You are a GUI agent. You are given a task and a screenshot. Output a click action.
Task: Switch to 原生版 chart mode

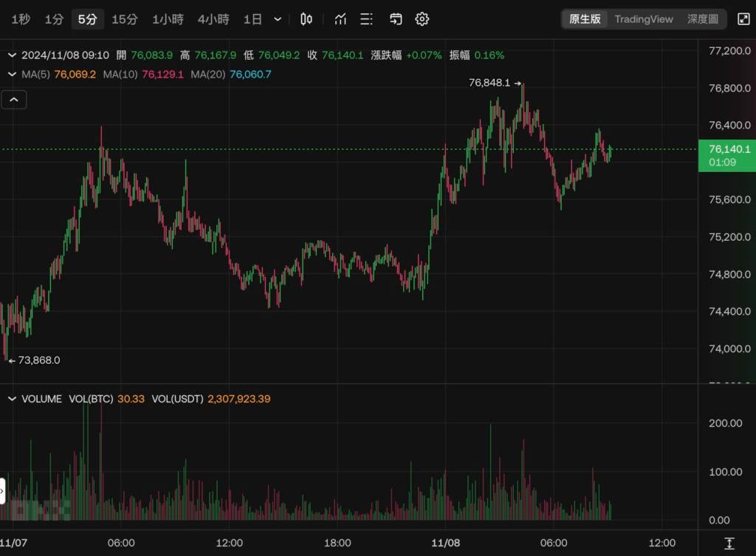(x=585, y=19)
